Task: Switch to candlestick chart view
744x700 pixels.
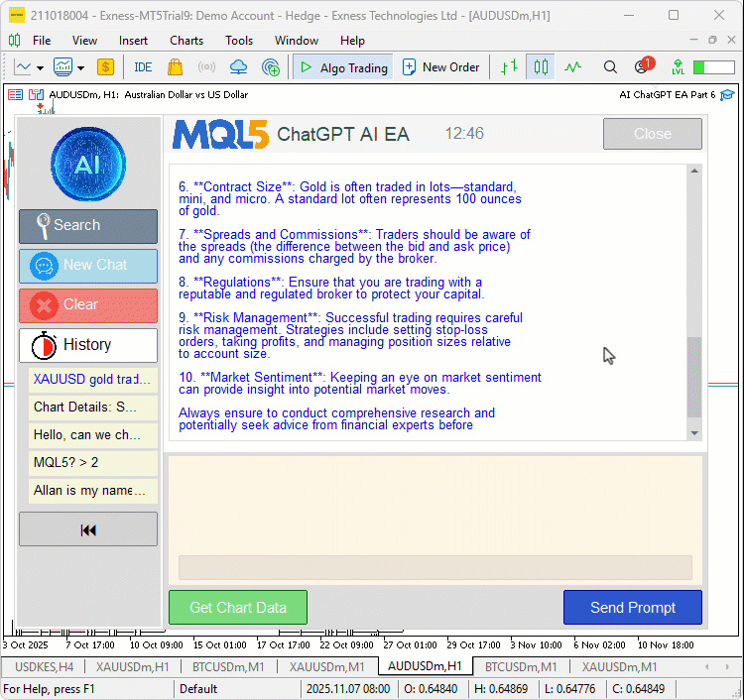Action: click(541, 67)
